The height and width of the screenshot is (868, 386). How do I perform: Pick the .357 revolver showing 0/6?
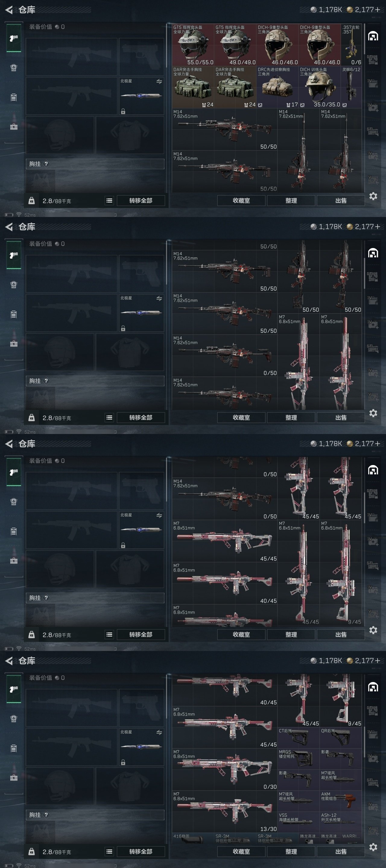click(352, 45)
